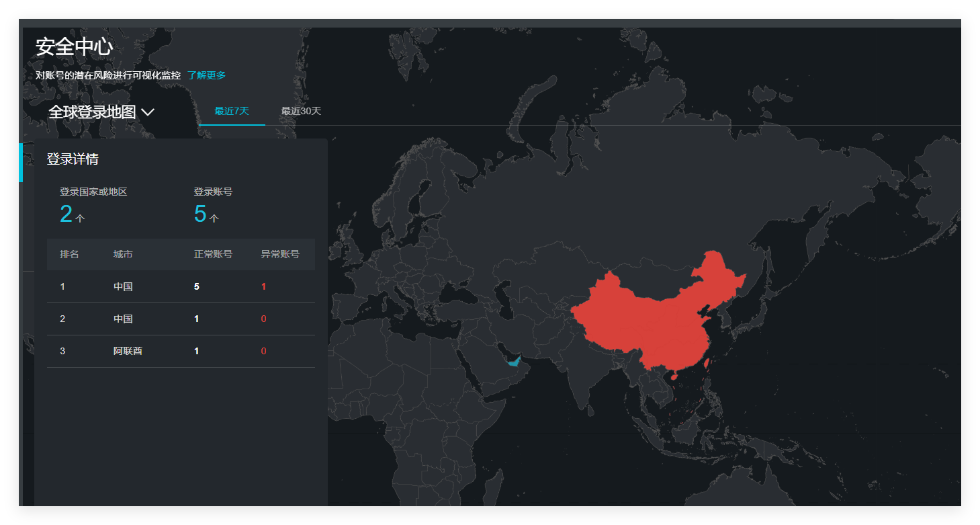Click the 全球登录地图 heading text
The height and width of the screenshot is (525, 980).
pyautogui.click(x=92, y=112)
